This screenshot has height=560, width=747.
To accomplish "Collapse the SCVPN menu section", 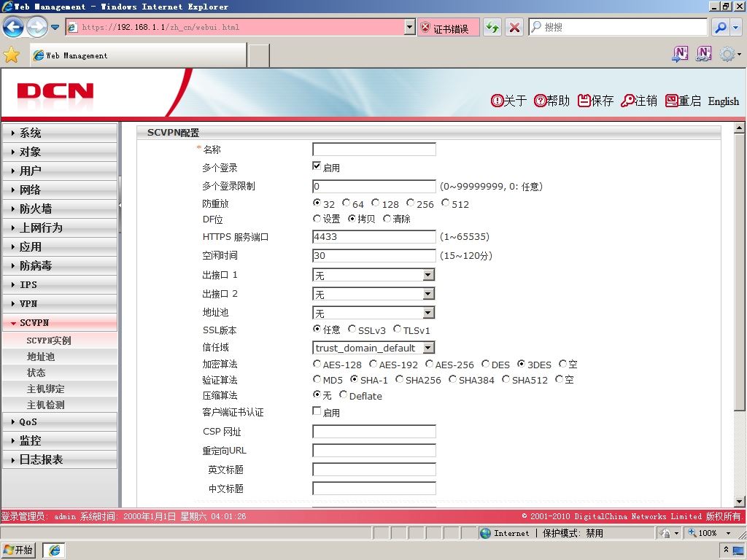I will [60, 322].
